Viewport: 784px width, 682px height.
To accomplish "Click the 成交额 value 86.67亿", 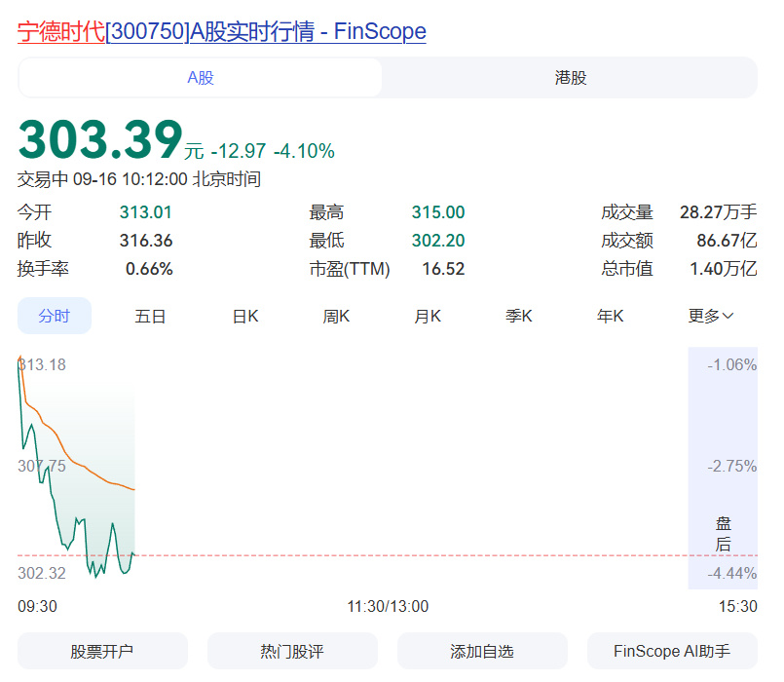I will (727, 241).
